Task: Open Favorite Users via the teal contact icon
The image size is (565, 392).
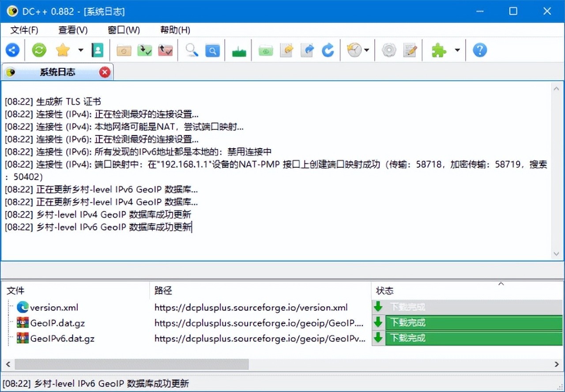Action: pos(97,50)
